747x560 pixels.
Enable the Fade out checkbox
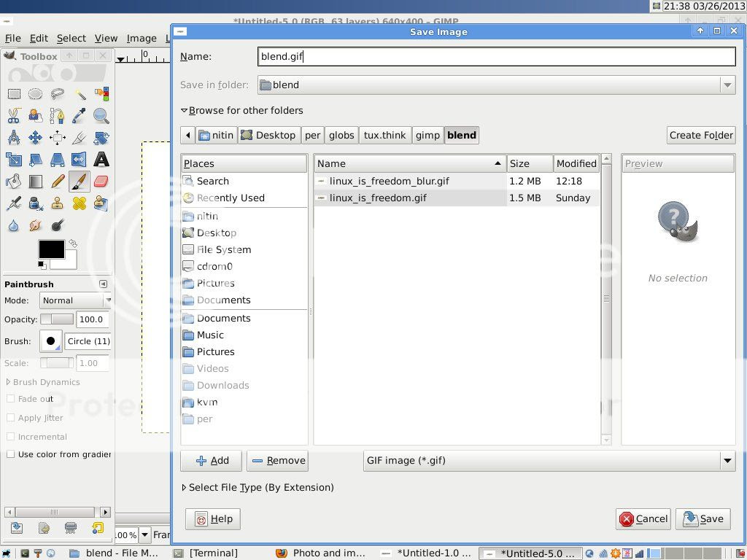[10, 399]
